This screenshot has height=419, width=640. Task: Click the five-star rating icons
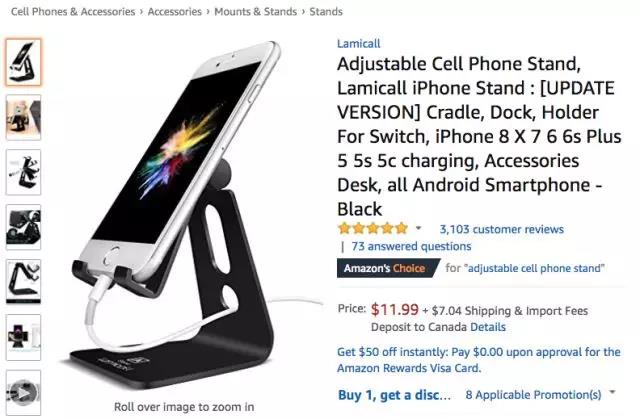click(373, 228)
